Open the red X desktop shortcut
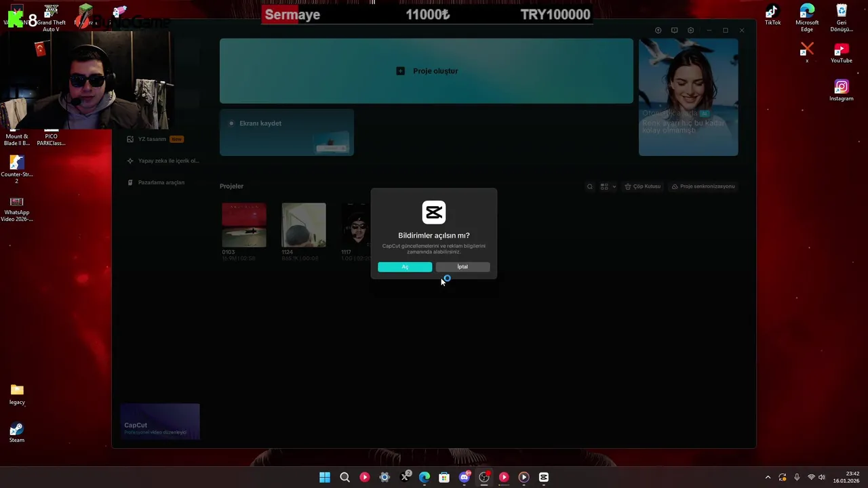The width and height of the screenshot is (868, 488). [807, 52]
